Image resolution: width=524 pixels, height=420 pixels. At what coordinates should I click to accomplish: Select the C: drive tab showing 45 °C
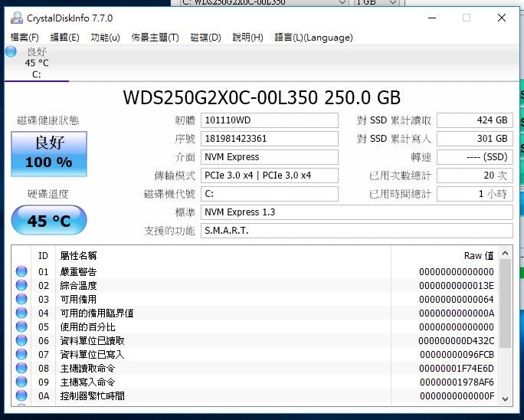pyautogui.click(x=37, y=63)
